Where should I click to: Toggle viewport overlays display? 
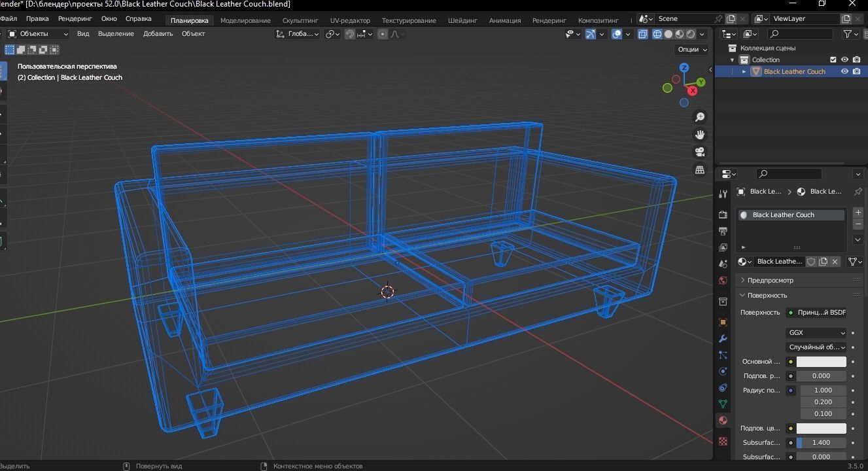click(x=617, y=34)
